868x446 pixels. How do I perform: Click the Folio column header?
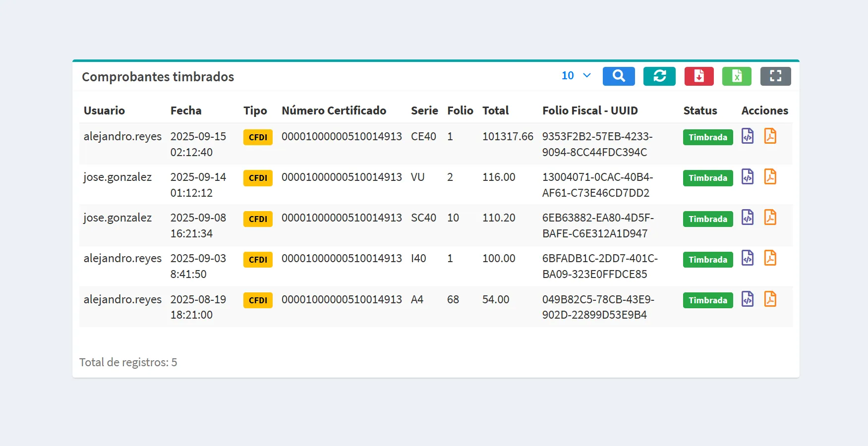(x=460, y=111)
